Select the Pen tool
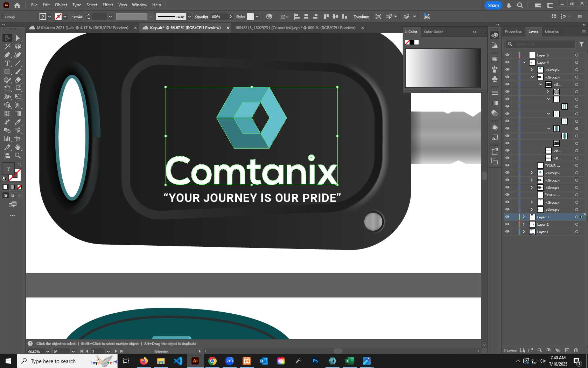The image size is (588, 368). point(7,55)
